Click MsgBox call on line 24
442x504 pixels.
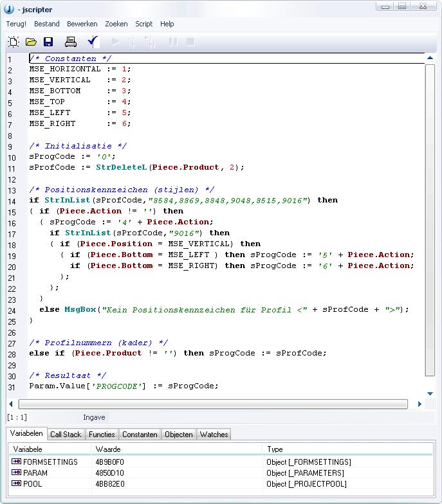[x=80, y=310]
